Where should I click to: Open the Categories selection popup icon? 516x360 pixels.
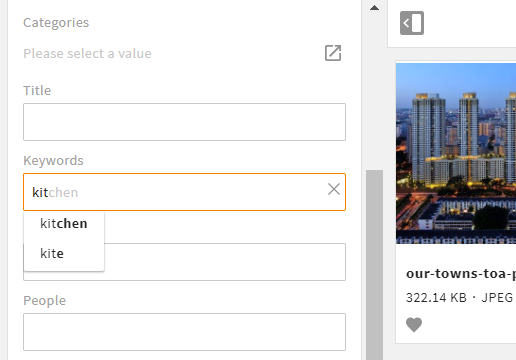[333, 53]
